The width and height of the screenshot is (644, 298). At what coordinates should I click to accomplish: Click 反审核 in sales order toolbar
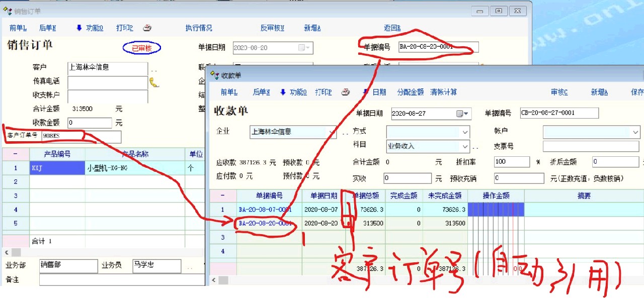click(272, 28)
